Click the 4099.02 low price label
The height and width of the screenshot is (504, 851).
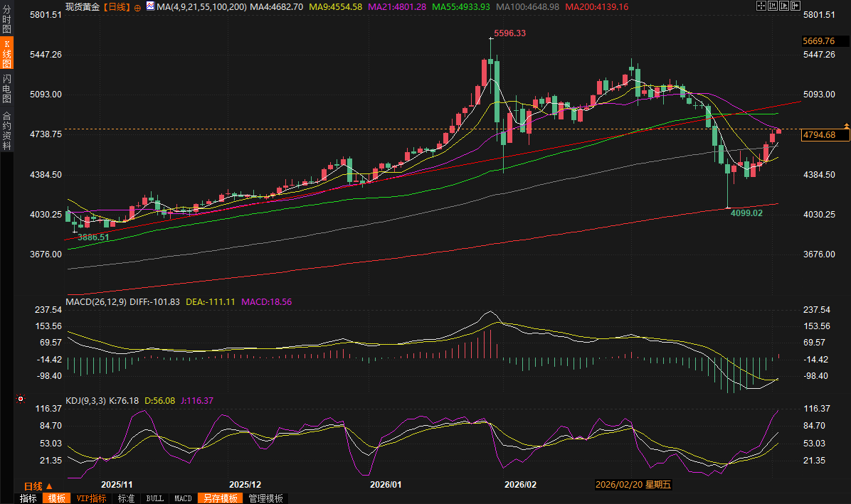click(x=746, y=213)
